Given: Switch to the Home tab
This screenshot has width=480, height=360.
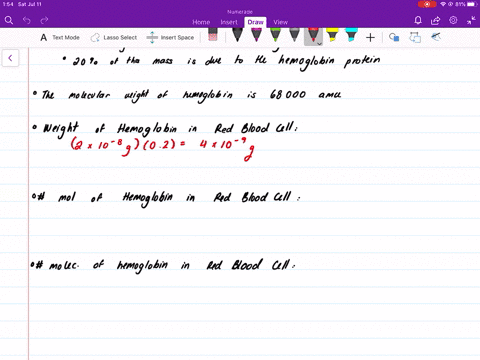Looking at the screenshot, I should pyautogui.click(x=201, y=22).
